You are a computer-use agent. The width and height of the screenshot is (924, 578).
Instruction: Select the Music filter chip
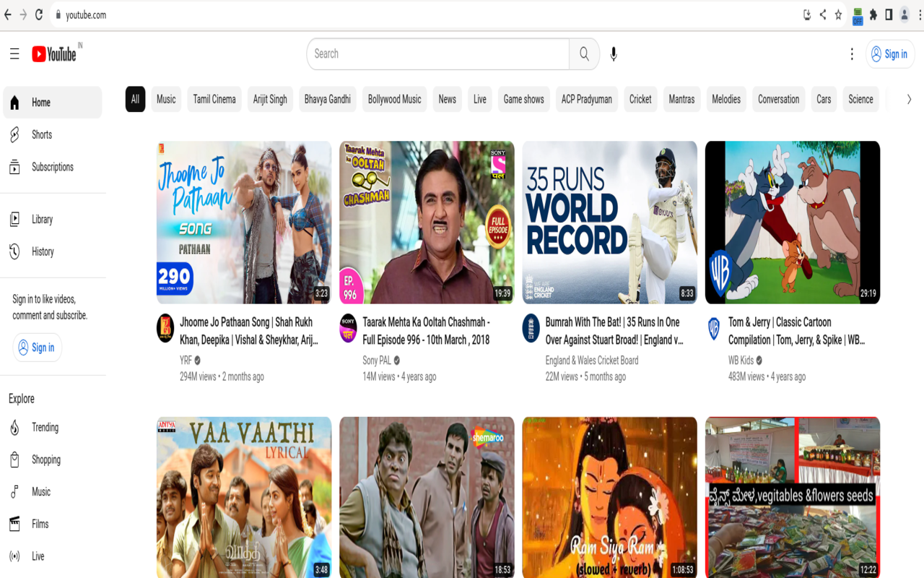coord(166,100)
